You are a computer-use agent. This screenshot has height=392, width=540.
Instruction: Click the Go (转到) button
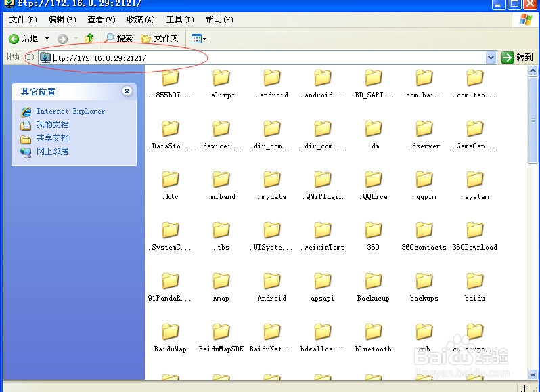(517, 58)
